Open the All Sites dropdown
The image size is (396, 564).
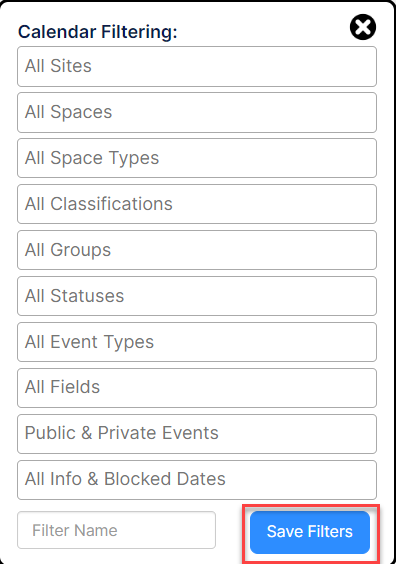(197, 66)
